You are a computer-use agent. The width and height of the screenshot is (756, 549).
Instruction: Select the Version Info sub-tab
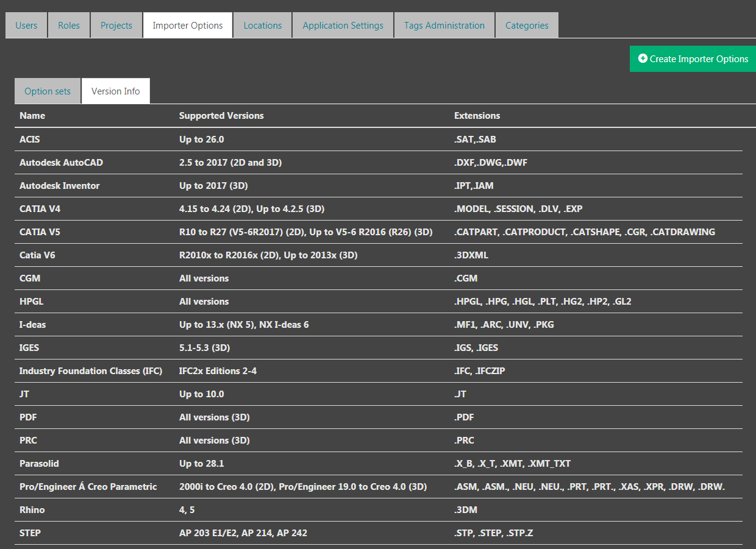tap(116, 91)
